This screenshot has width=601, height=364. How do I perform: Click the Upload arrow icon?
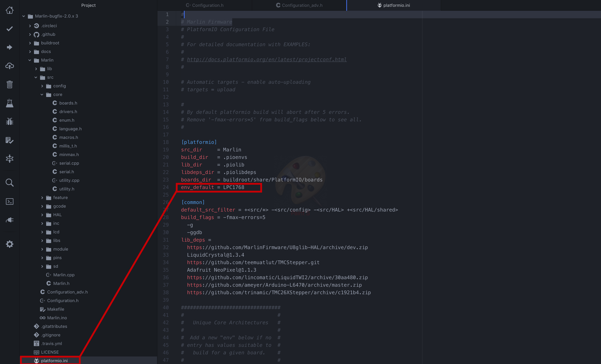(9, 47)
